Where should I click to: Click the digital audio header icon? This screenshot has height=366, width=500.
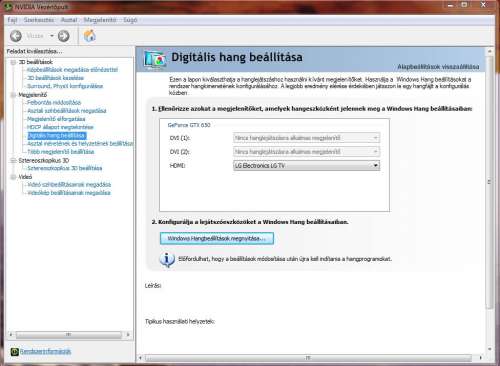pyautogui.click(x=155, y=60)
